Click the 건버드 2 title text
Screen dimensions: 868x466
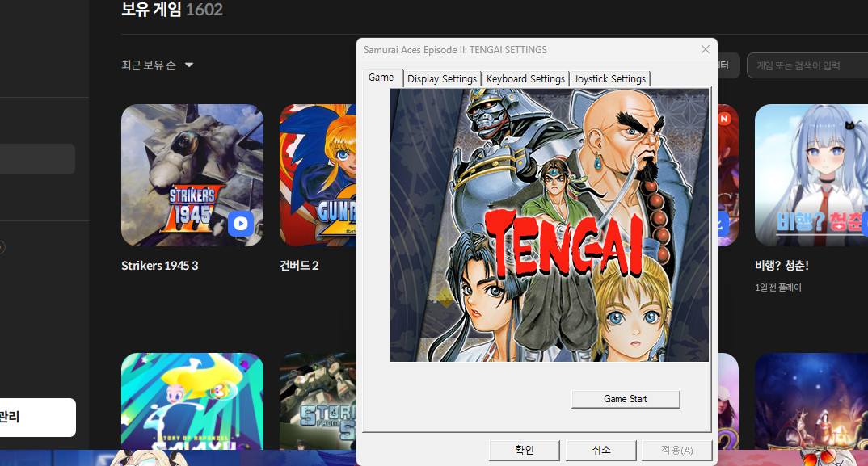tap(299, 266)
